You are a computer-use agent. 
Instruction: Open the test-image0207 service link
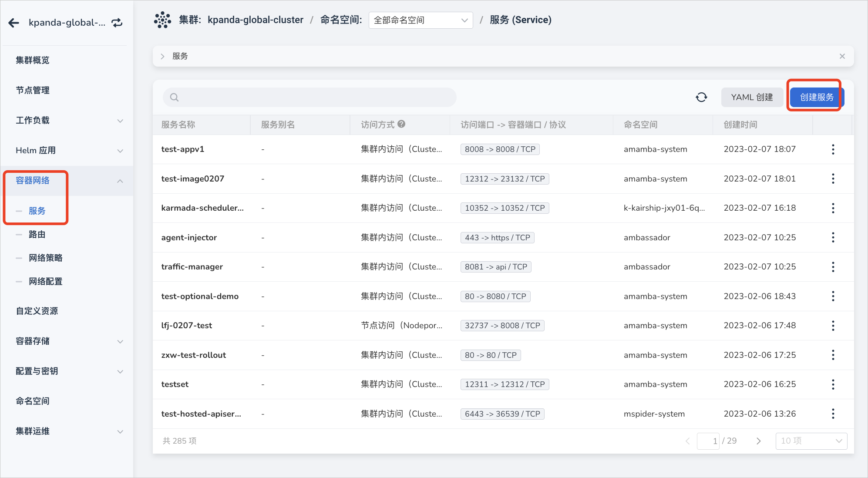pyautogui.click(x=193, y=178)
